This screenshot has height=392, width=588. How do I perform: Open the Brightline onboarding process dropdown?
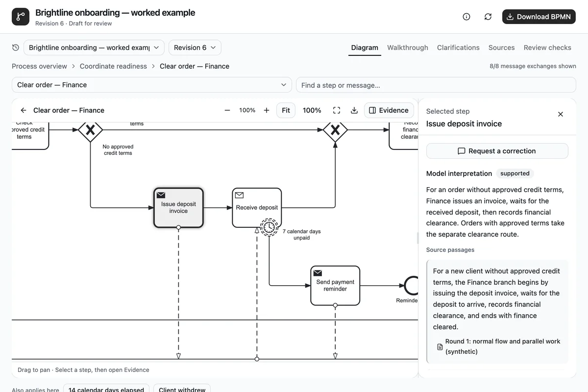point(94,48)
